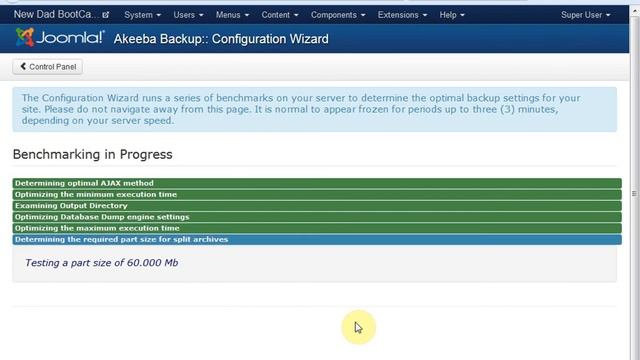Go back with the Control Panel button
Image resolution: width=640 pixels, height=360 pixels.
(48, 67)
